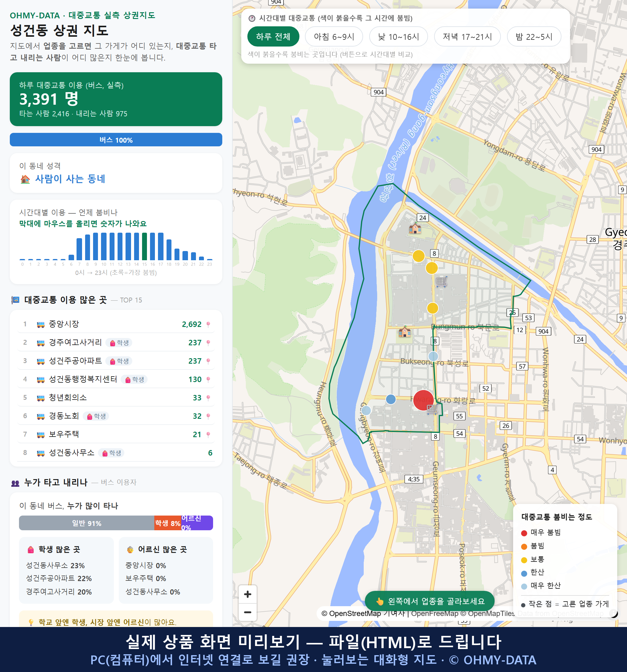The width and height of the screenshot is (627, 672).
Task: Open the OpenFreeMap attribution link
Action: point(435,614)
